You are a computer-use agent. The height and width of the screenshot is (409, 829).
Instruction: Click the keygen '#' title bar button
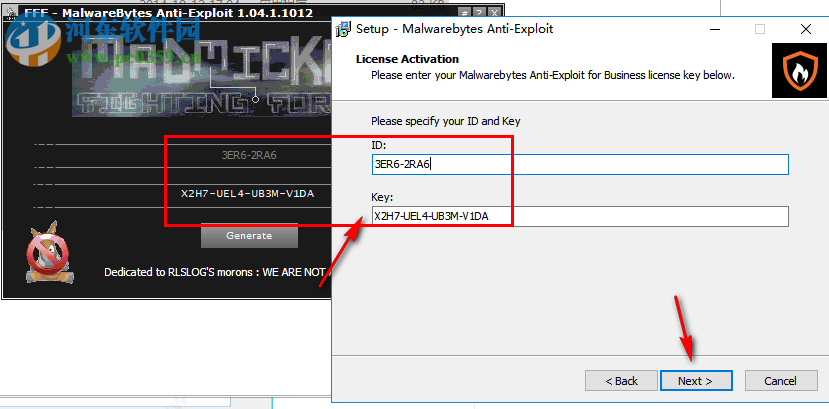click(x=464, y=13)
